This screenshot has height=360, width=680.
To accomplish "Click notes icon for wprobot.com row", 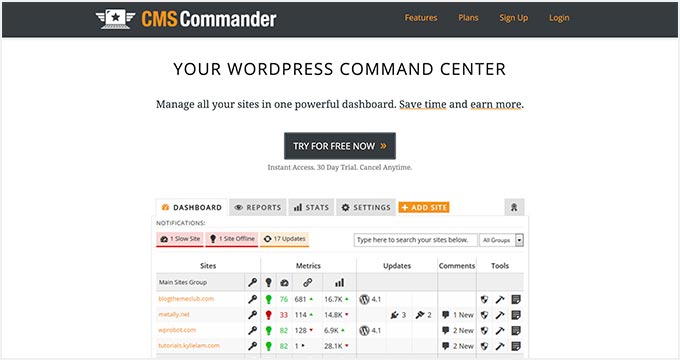I will [516, 331].
